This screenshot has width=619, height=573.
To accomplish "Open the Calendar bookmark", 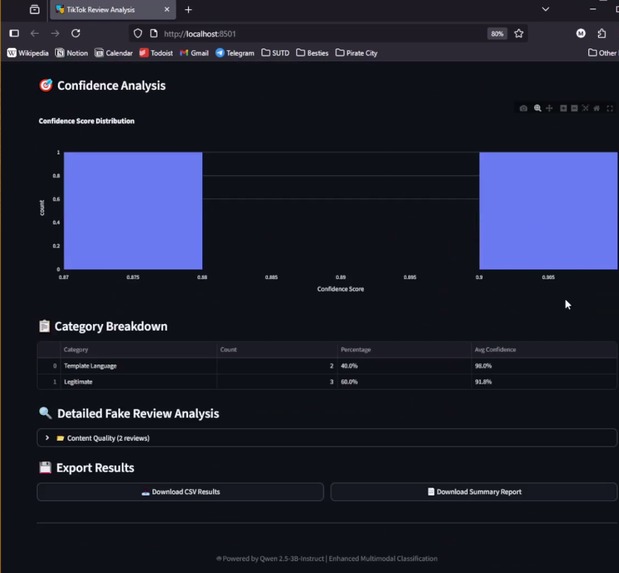I will [x=114, y=53].
